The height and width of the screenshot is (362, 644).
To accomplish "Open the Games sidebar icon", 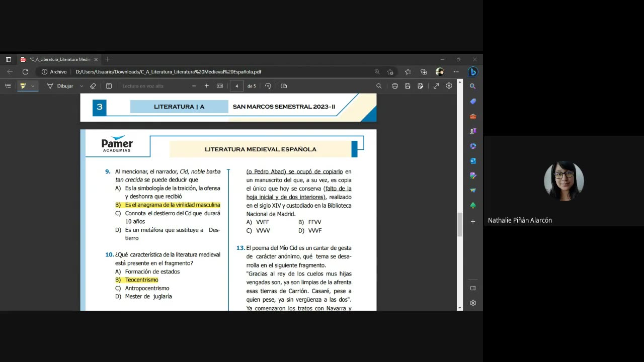I will click(x=472, y=131).
